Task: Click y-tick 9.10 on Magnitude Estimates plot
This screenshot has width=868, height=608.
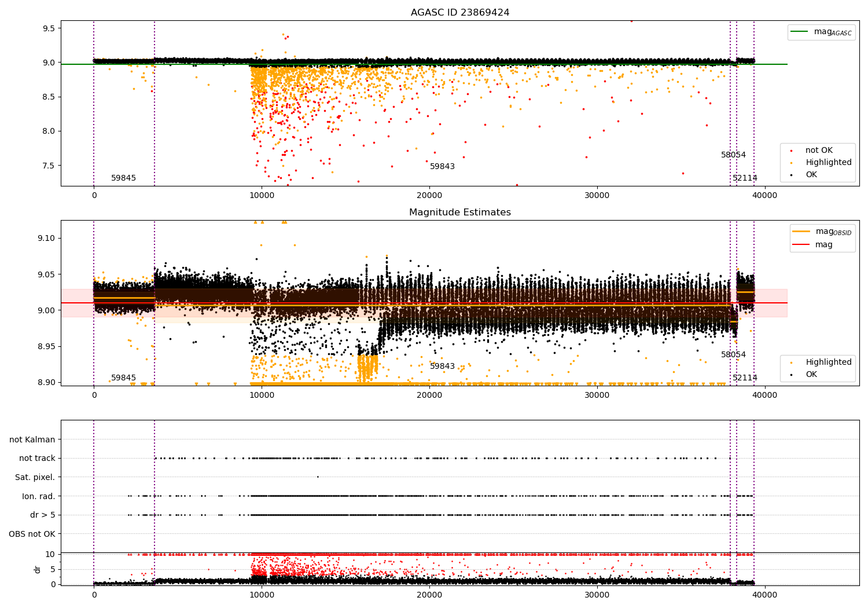Action: click(x=46, y=239)
